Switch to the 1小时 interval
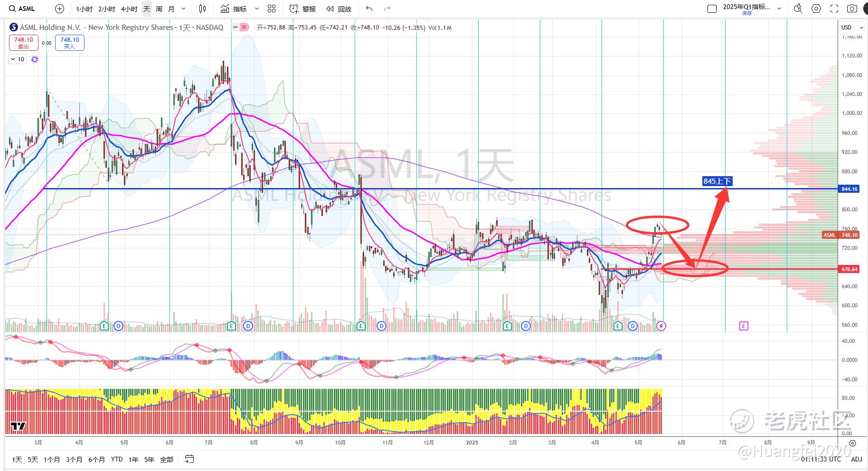868x471 pixels. [x=85, y=9]
